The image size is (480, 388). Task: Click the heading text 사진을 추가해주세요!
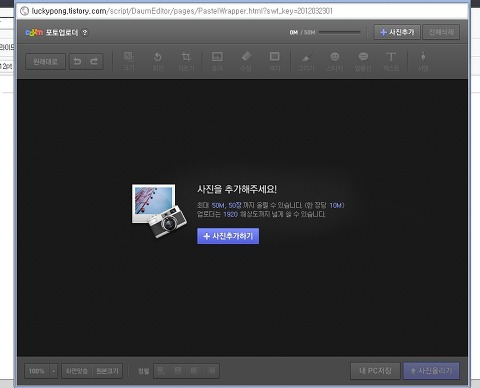click(237, 189)
